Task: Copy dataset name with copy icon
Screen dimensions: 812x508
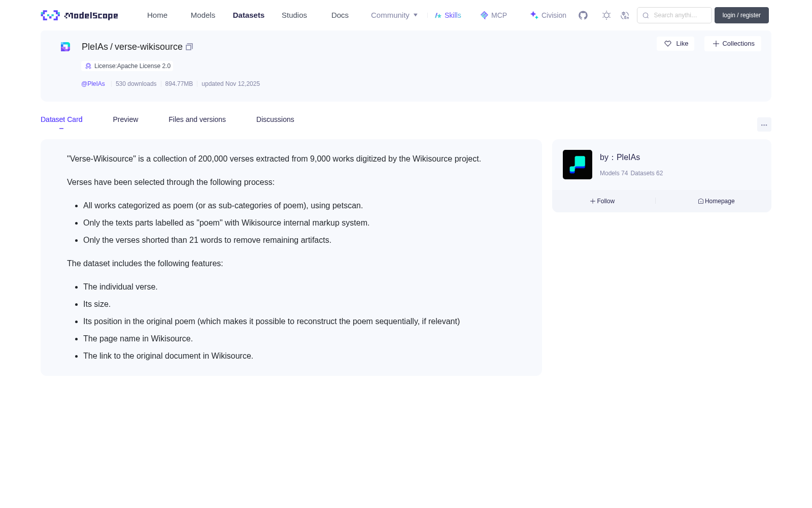Action: [189, 47]
